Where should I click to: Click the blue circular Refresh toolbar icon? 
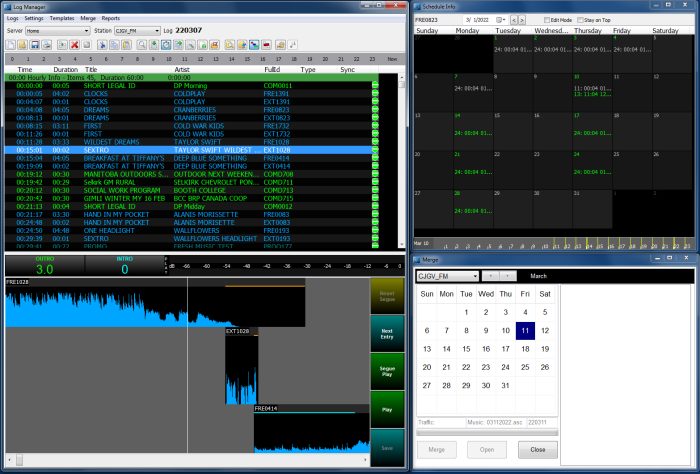click(x=166, y=45)
